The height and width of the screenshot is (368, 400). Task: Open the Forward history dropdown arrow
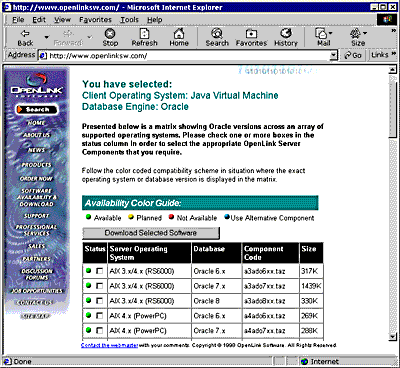[x=89, y=37]
